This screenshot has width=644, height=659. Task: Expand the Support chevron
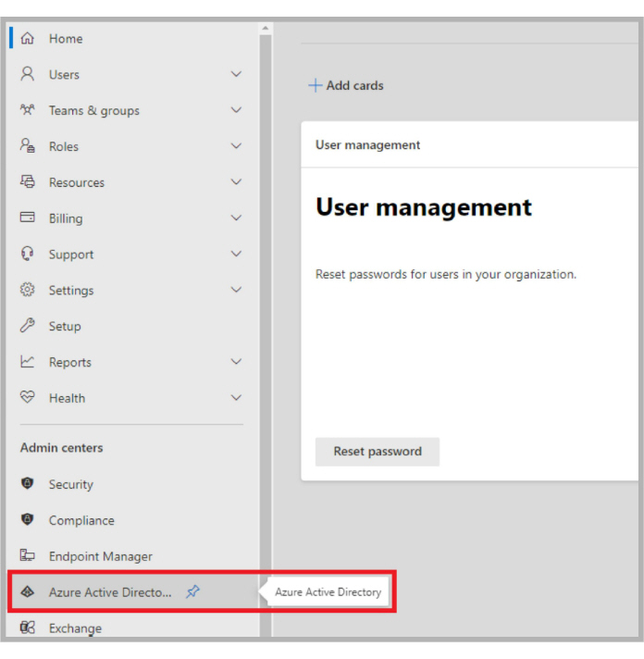(x=237, y=254)
